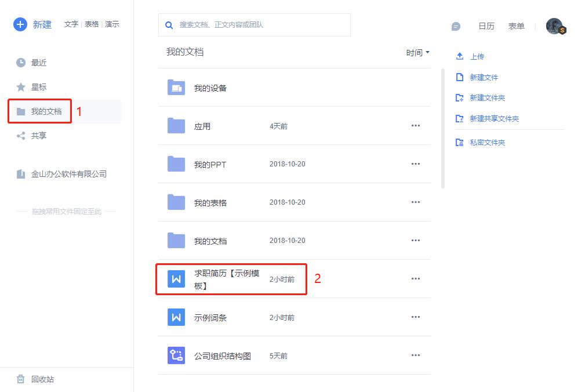Select 演示 to create a presentation
The image size is (578, 392).
tap(112, 24)
